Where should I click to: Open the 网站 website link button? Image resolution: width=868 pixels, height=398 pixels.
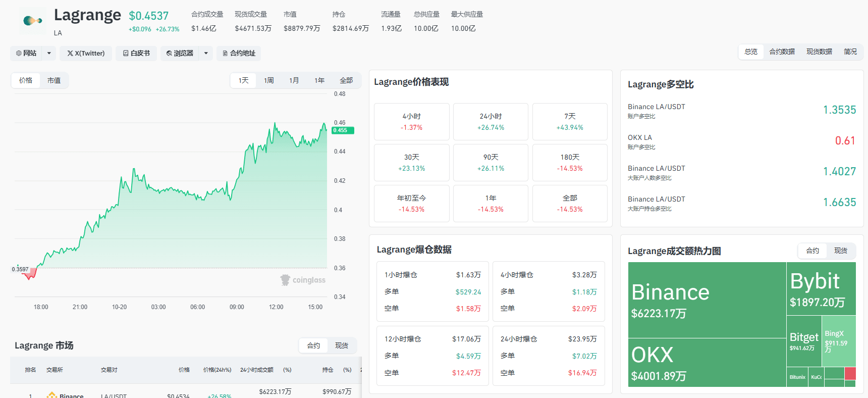(26, 53)
